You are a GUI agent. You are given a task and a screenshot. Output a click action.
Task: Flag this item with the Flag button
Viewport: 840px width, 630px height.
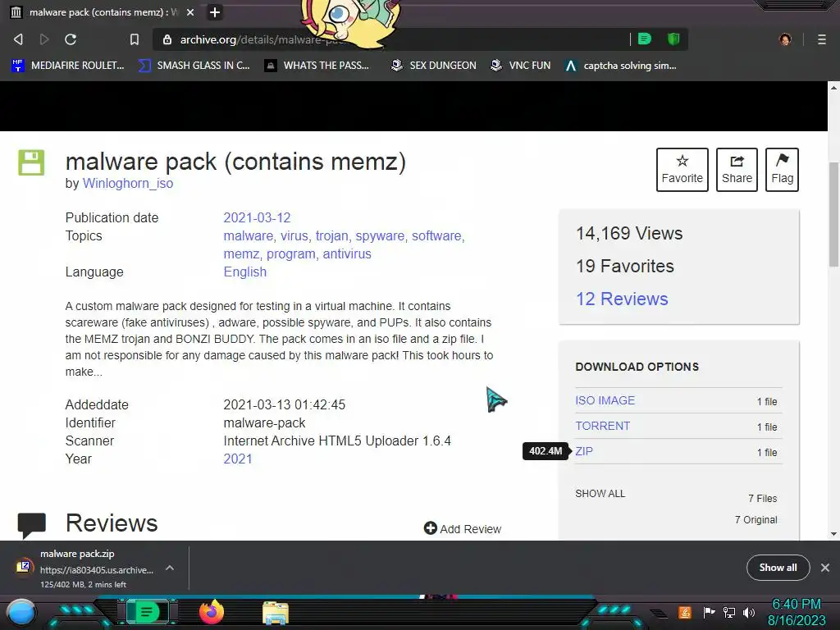782,170
